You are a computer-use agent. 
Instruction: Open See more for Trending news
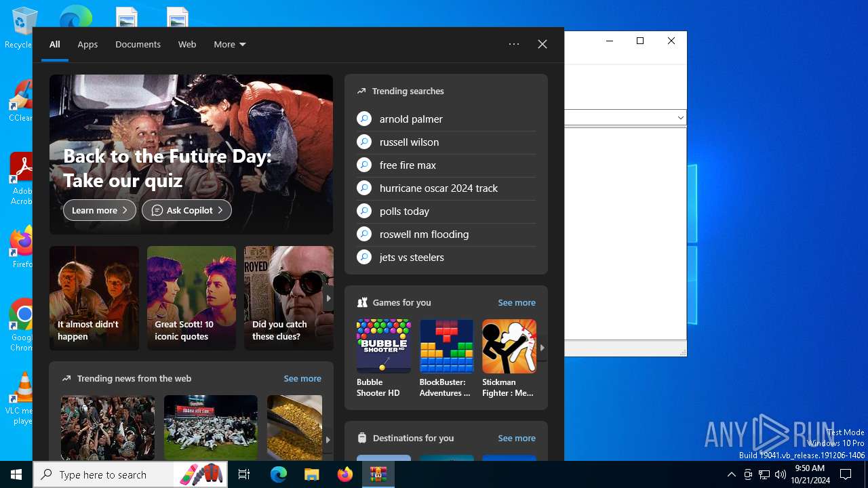[x=302, y=378]
